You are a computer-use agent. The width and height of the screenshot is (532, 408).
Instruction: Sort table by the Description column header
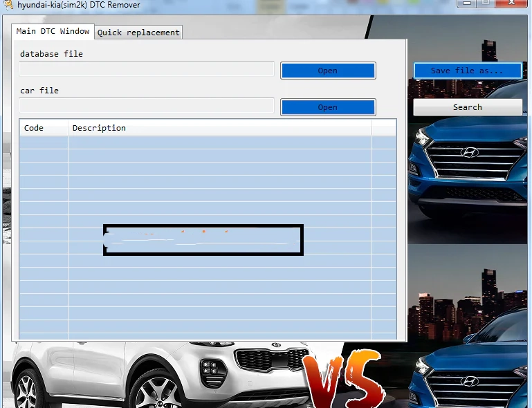click(220, 128)
